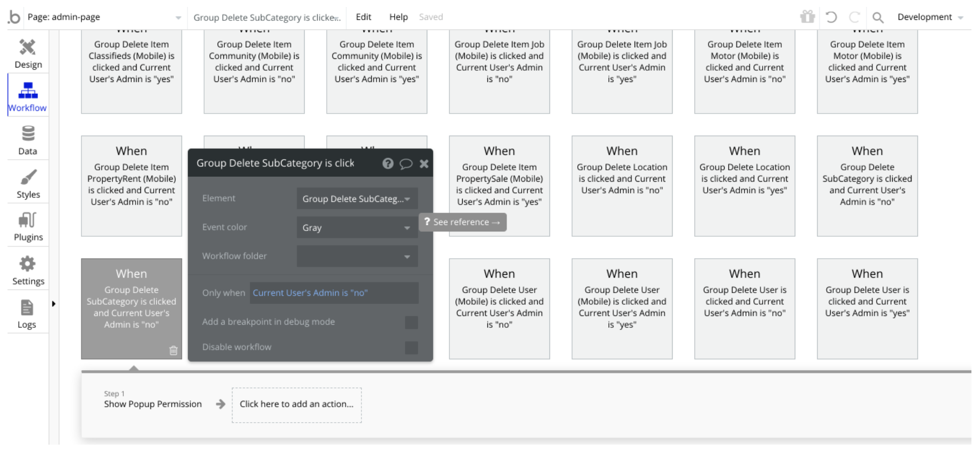Image resolution: width=980 pixels, height=450 pixels.
Task: Open the Styles brush icon
Action: pyautogui.click(x=28, y=177)
